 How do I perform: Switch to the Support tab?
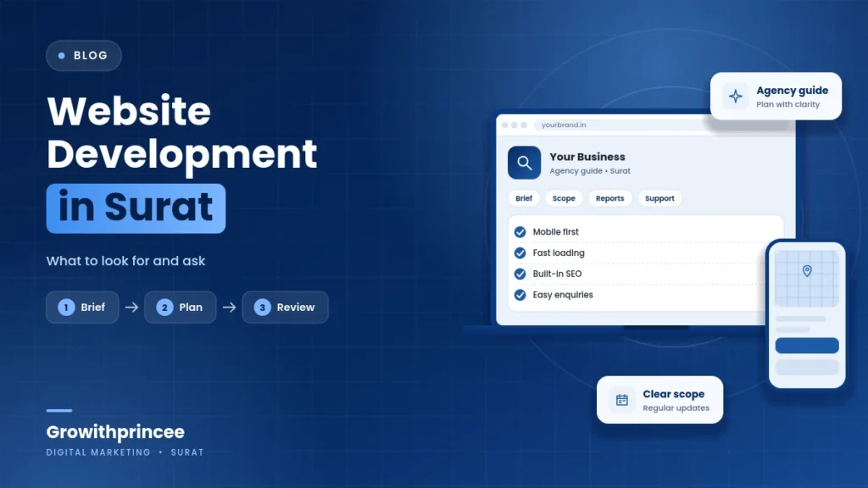point(659,198)
